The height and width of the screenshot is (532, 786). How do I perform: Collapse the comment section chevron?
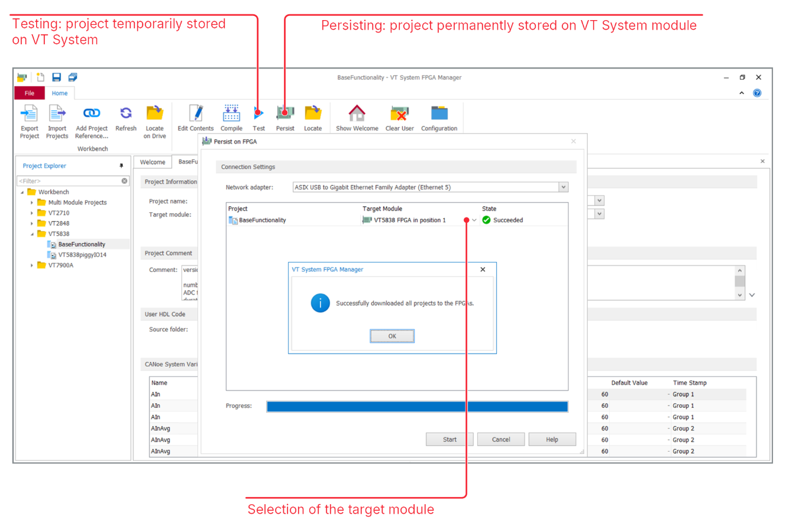(x=752, y=295)
